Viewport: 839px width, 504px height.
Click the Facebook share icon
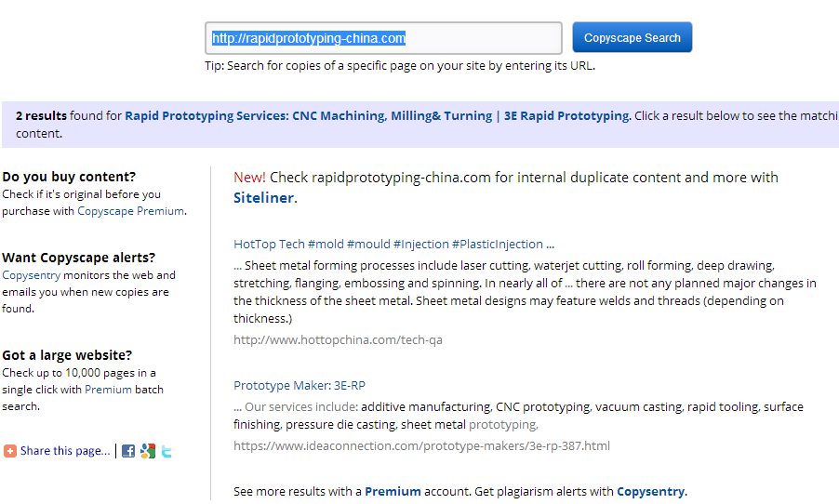[128, 451]
